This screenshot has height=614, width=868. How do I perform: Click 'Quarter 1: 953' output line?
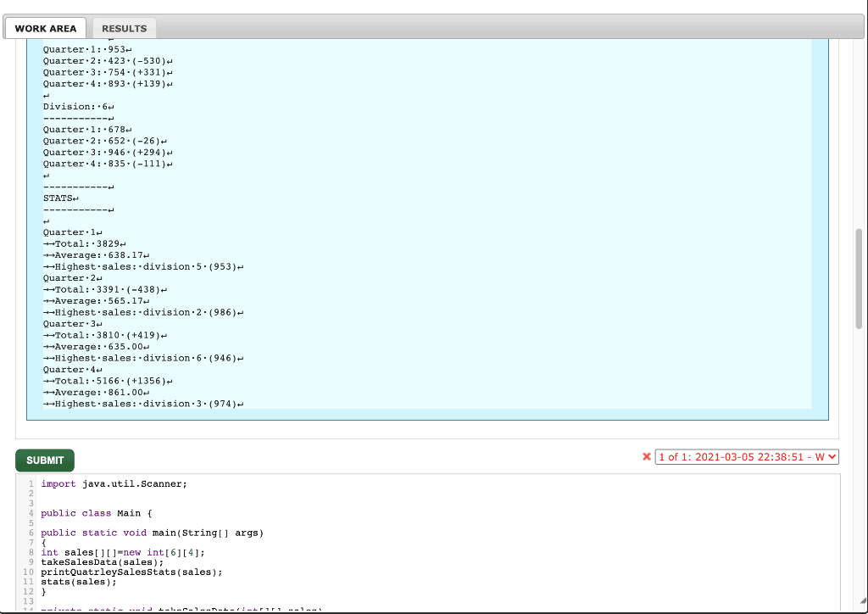tap(87, 49)
